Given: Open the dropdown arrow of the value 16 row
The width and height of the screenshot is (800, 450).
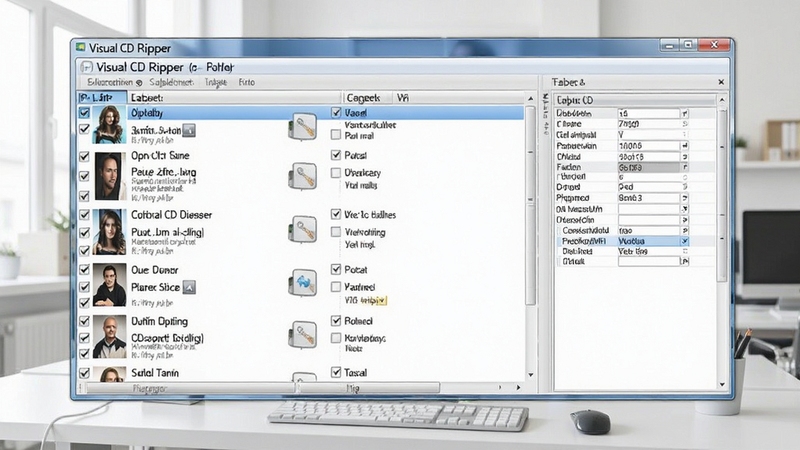Looking at the screenshot, I should pos(685,113).
